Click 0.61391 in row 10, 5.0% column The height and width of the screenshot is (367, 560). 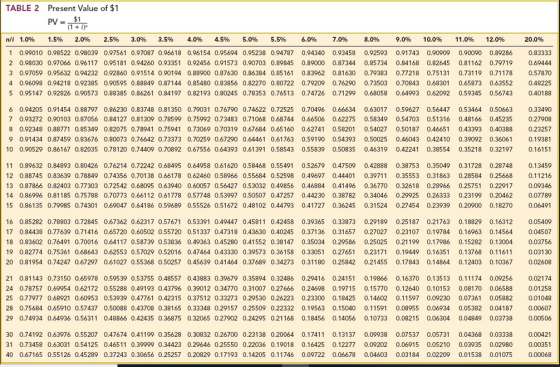[254, 149]
